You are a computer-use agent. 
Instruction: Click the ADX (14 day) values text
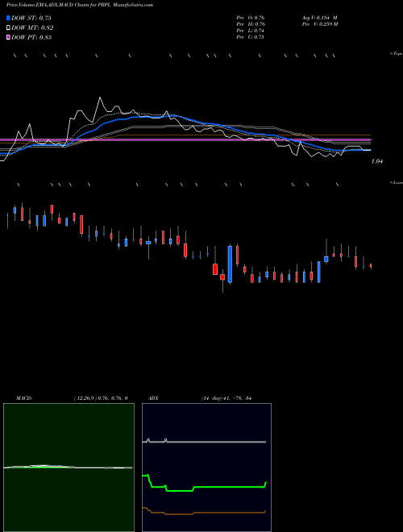point(226,398)
